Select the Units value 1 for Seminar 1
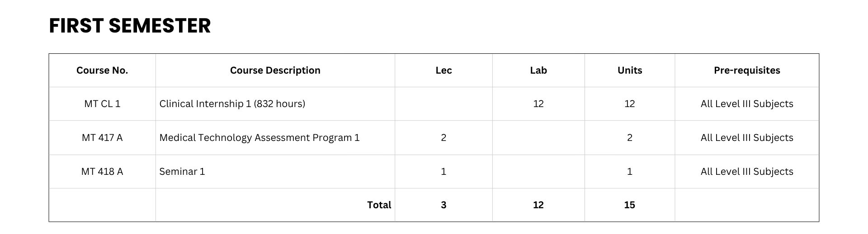 coord(630,172)
